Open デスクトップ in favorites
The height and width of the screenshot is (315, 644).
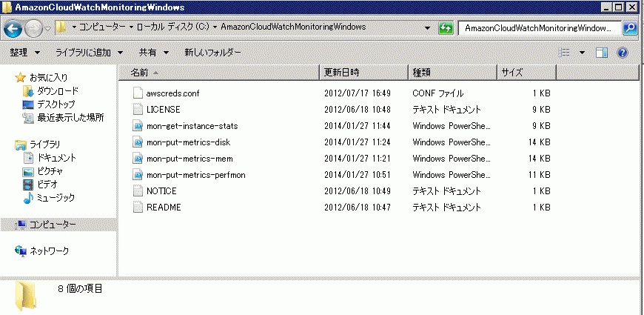coord(56,105)
